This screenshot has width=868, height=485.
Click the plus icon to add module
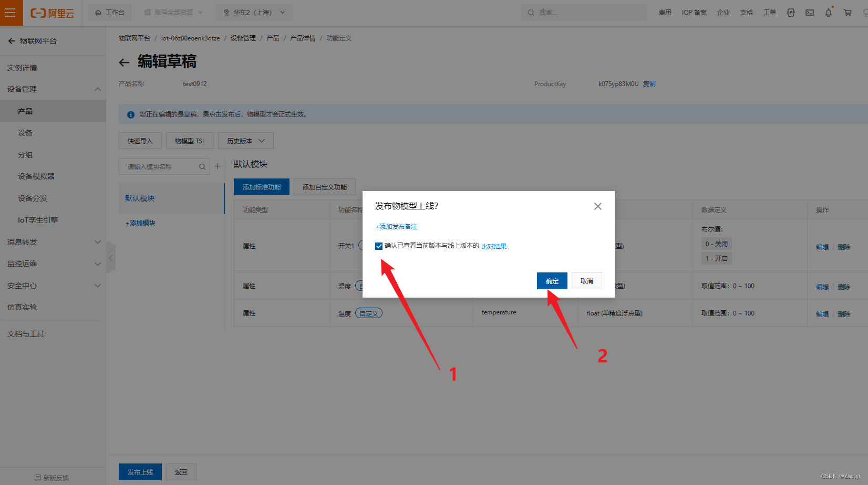click(218, 166)
